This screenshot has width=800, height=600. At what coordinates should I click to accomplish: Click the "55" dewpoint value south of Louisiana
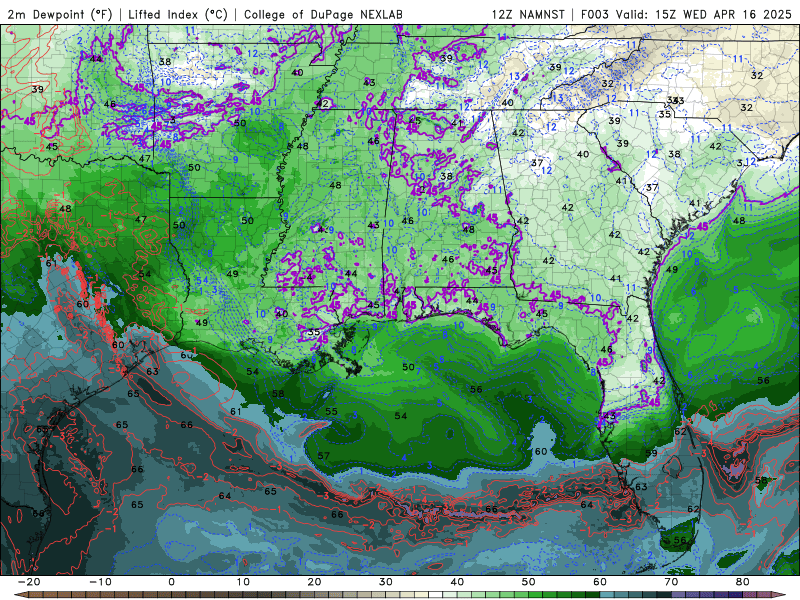332,411
